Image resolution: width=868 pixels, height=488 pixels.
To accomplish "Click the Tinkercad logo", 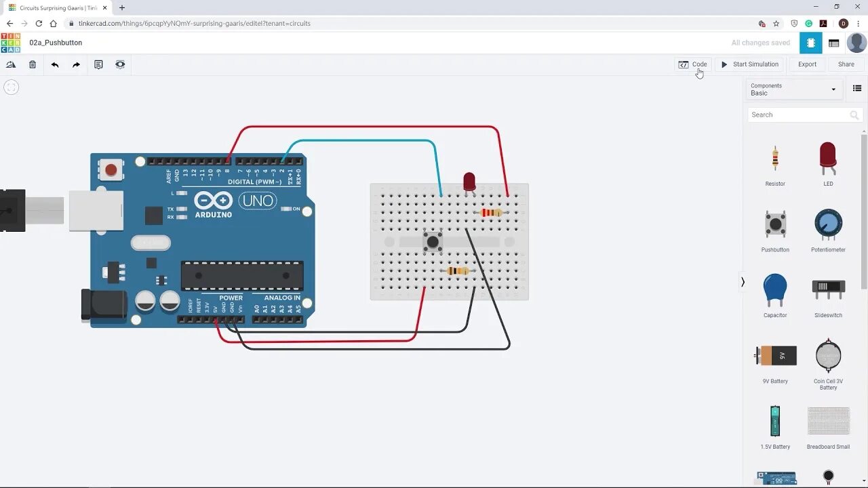I will [10, 43].
